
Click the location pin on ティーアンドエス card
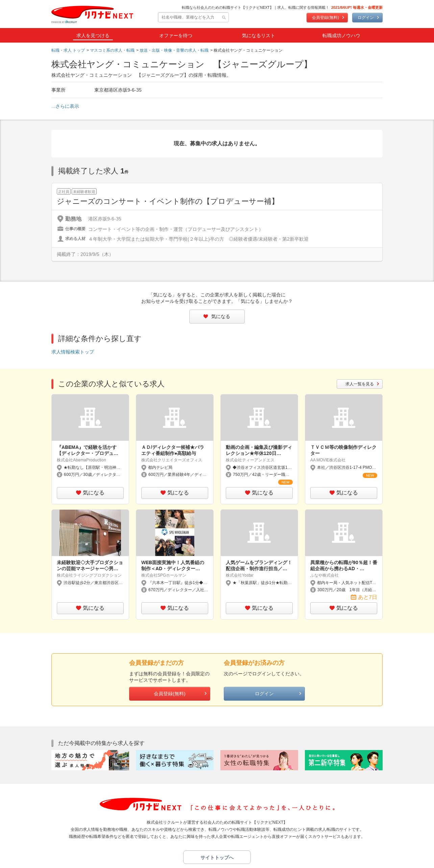(228, 468)
